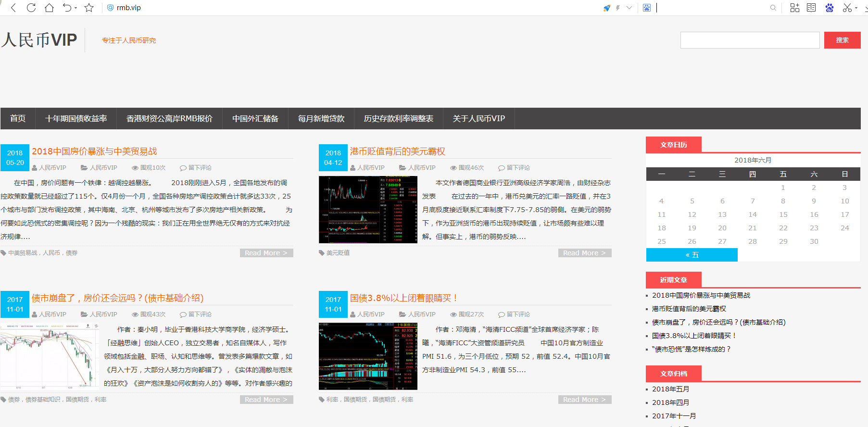
Task: Click the 美元贬值 tag link
Action: point(338,253)
